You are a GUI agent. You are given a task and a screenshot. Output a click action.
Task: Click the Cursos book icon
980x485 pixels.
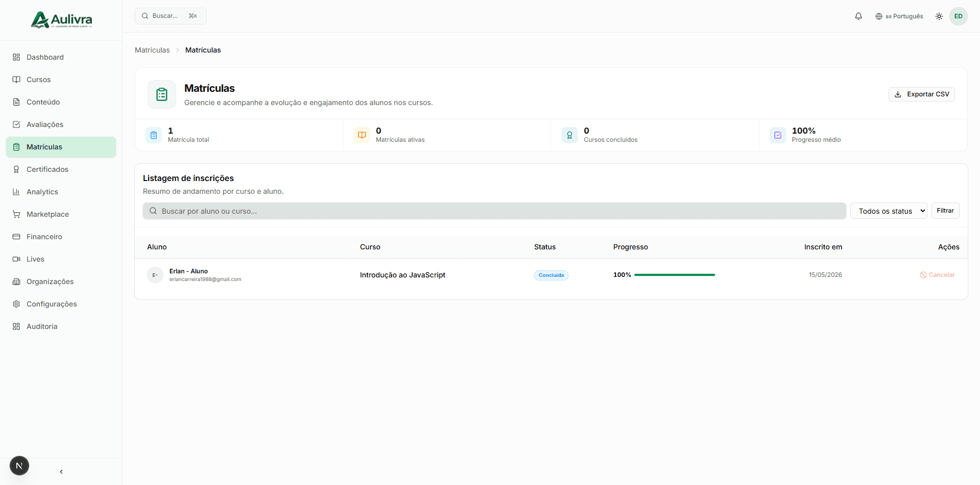(x=16, y=80)
